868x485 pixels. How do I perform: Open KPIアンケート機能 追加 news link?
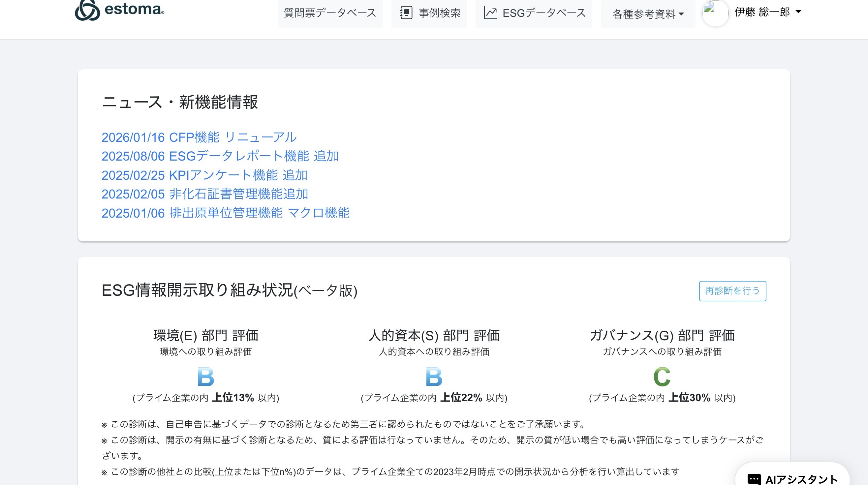(x=204, y=175)
